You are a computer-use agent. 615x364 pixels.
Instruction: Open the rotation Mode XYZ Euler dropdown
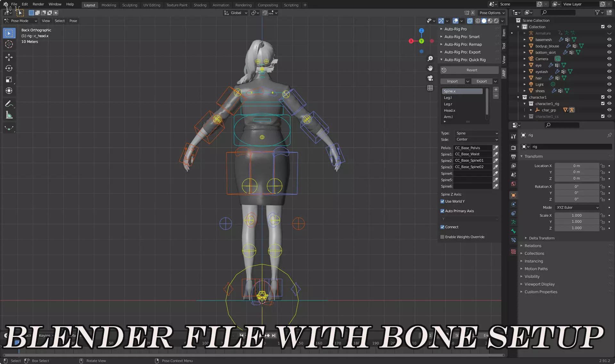577,207
